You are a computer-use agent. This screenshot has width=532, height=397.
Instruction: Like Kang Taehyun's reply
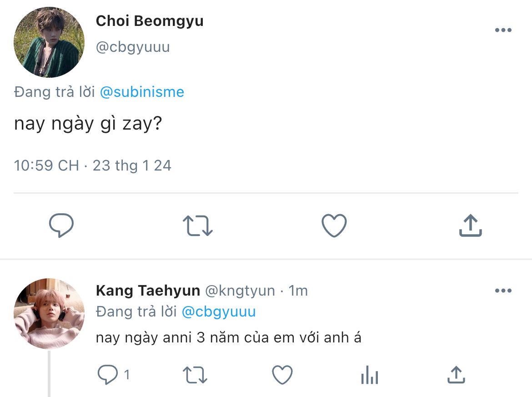pyautogui.click(x=282, y=375)
